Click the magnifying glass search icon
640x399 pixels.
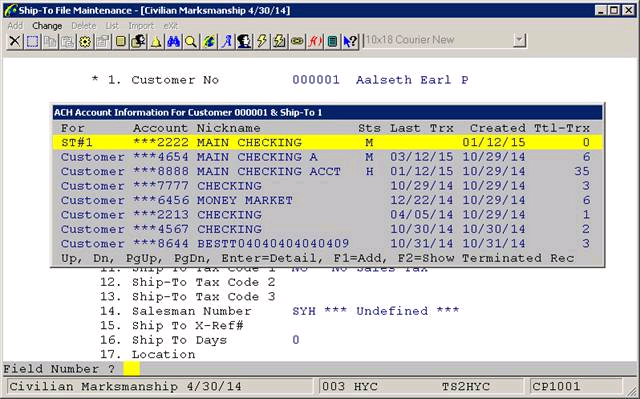(x=191, y=41)
